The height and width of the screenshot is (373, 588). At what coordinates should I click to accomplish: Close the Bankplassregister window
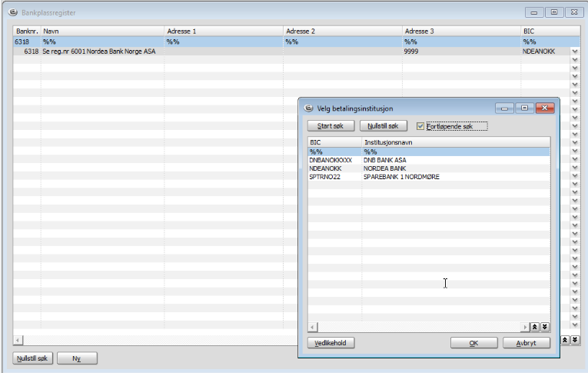(x=574, y=12)
